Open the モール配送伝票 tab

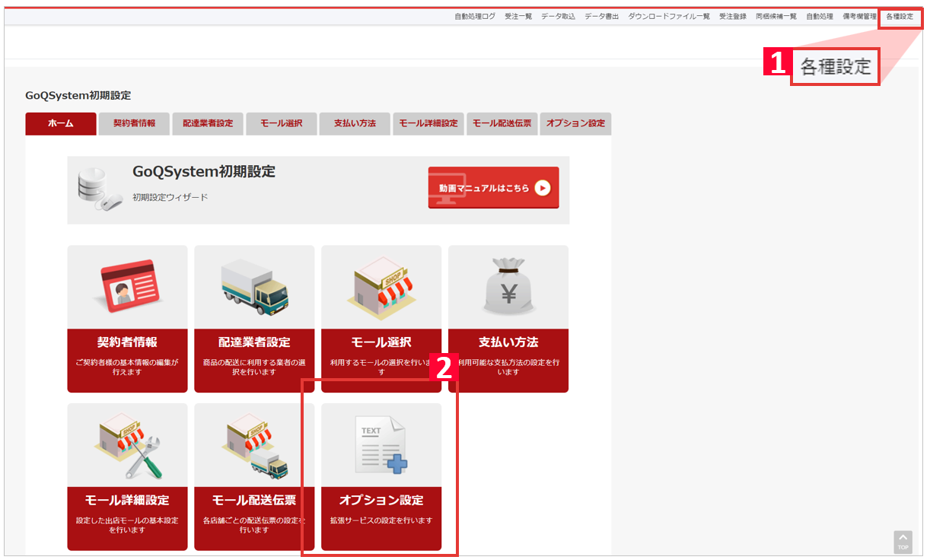502,123
